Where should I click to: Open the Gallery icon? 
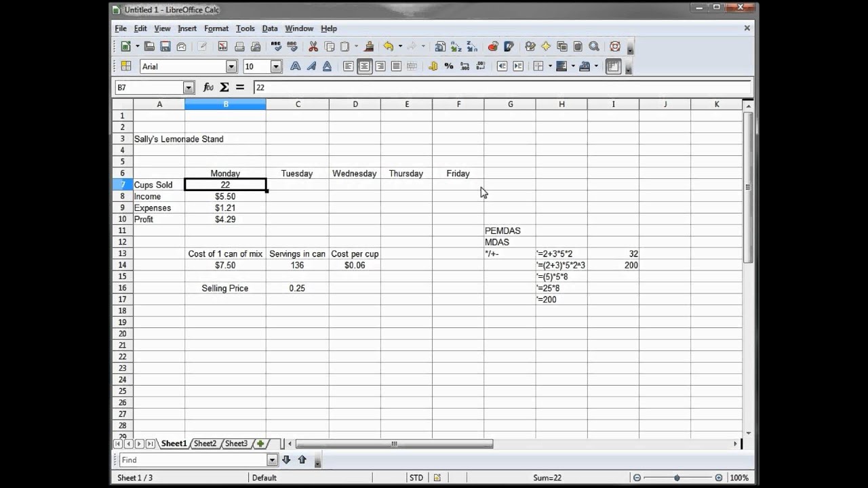562,47
